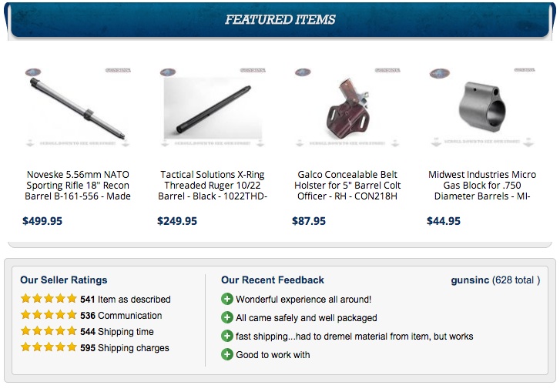This screenshot has height=392, width=560.
Task: Click the Tactical Solutions X-Ring barrel title
Action: pyautogui.click(x=213, y=186)
